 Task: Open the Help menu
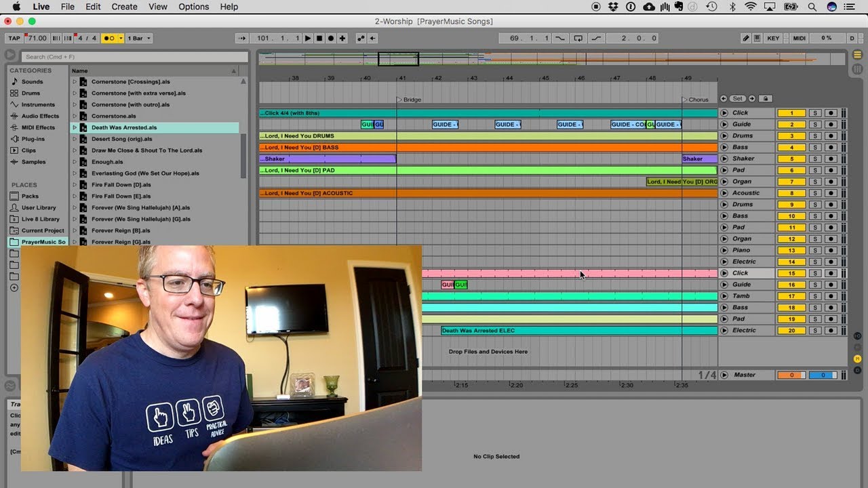(229, 7)
